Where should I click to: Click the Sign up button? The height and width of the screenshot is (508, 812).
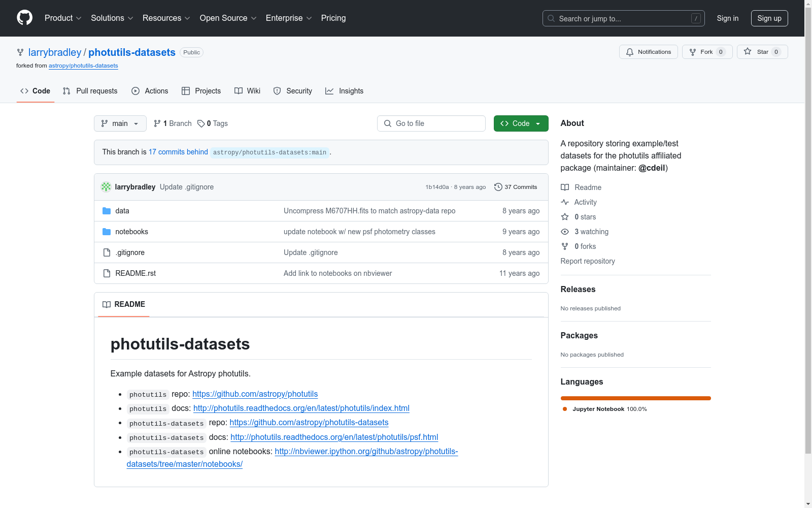769,18
